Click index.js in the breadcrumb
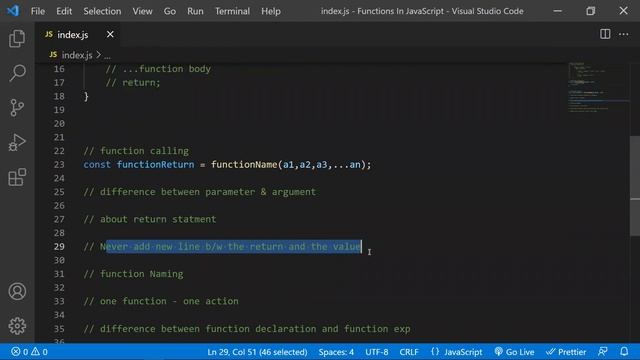 [77, 55]
